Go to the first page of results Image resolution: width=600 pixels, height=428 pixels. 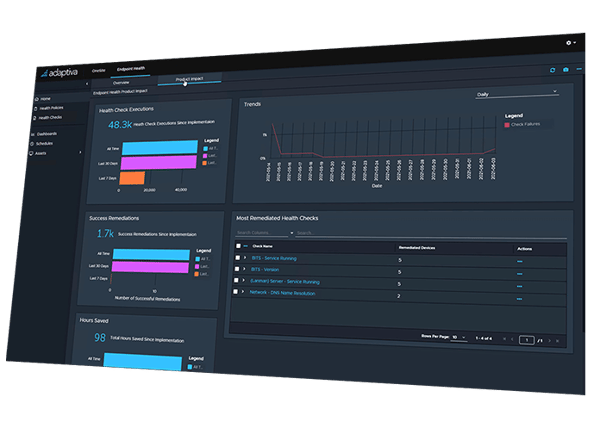tap(504, 339)
